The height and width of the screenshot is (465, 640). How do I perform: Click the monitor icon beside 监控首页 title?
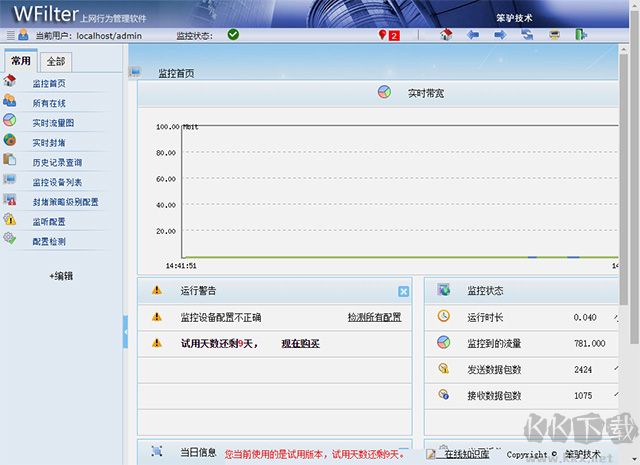[135, 72]
